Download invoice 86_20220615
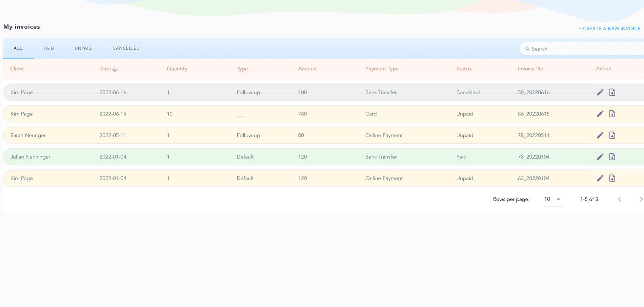The image size is (644, 307). click(612, 114)
